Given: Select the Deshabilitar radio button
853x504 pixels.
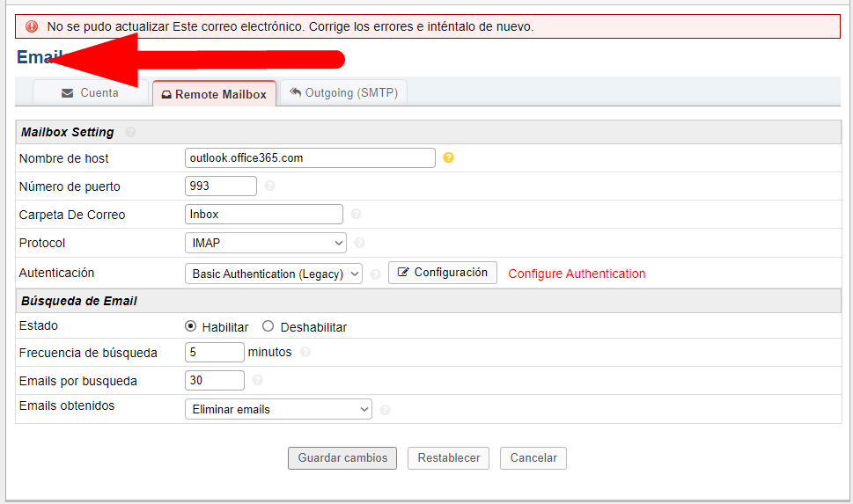Looking at the screenshot, I should click(268, 326).
